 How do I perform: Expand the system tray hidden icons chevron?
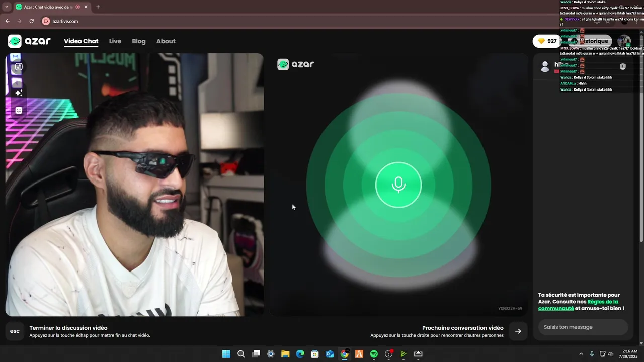(581, 354)
